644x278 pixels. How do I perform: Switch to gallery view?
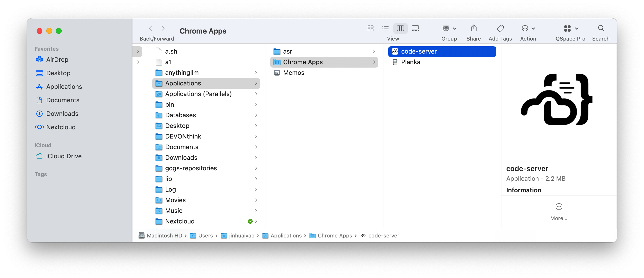(x=415, y=28)
